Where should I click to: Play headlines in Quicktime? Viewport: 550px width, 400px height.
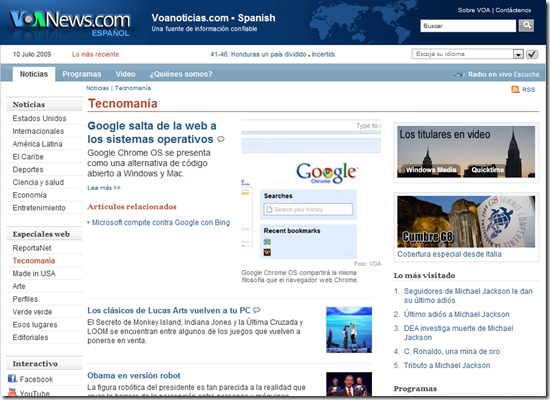coord(487,170)
